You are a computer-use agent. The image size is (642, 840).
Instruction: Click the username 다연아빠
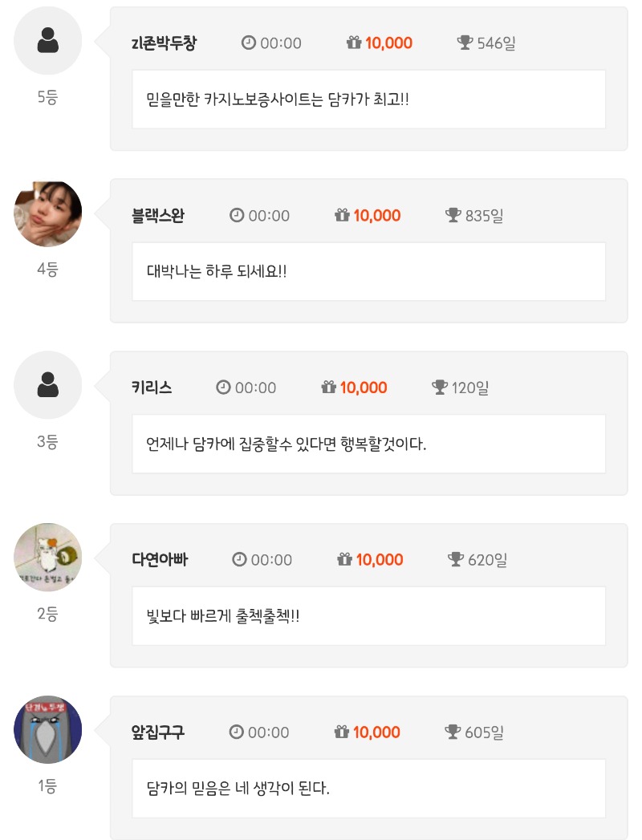pyautogui.click(x=160, y=559)
